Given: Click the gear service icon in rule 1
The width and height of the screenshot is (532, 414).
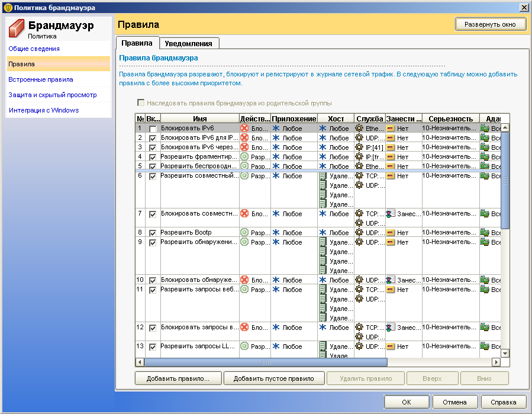Looking at the screenshot, I should 359,129.
